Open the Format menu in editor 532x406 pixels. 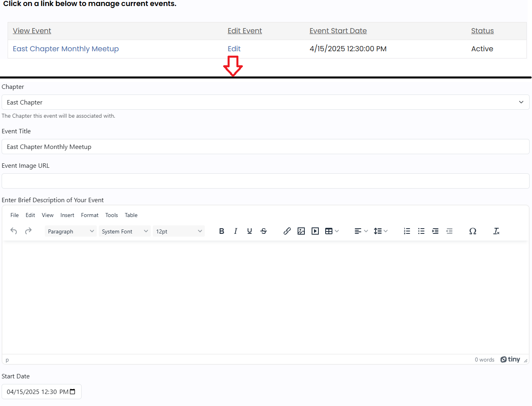pos(90,215)
